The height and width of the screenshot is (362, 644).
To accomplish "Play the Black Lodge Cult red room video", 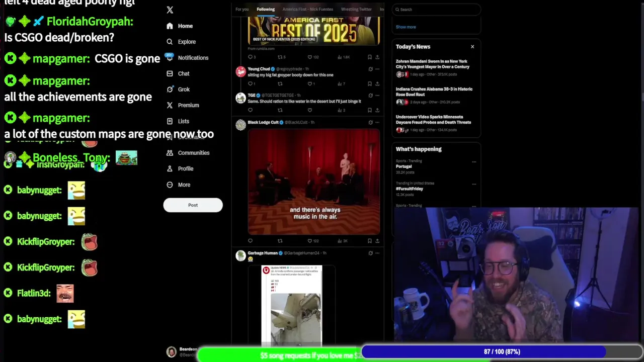I will [x=313, y=182].
